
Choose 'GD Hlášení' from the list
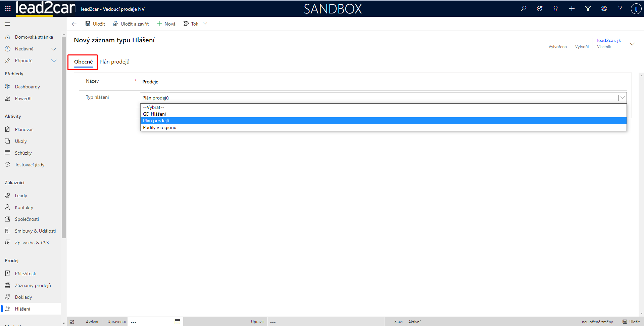(154, 114)
